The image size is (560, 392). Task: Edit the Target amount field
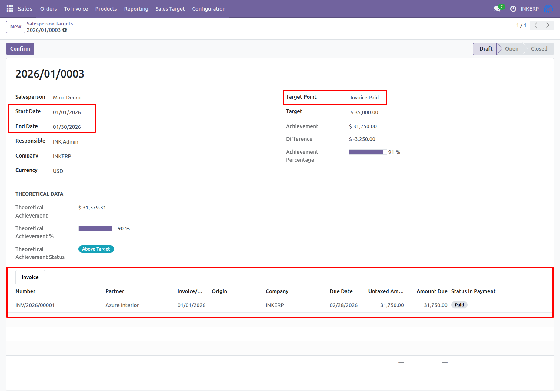[x=364, y=112]
